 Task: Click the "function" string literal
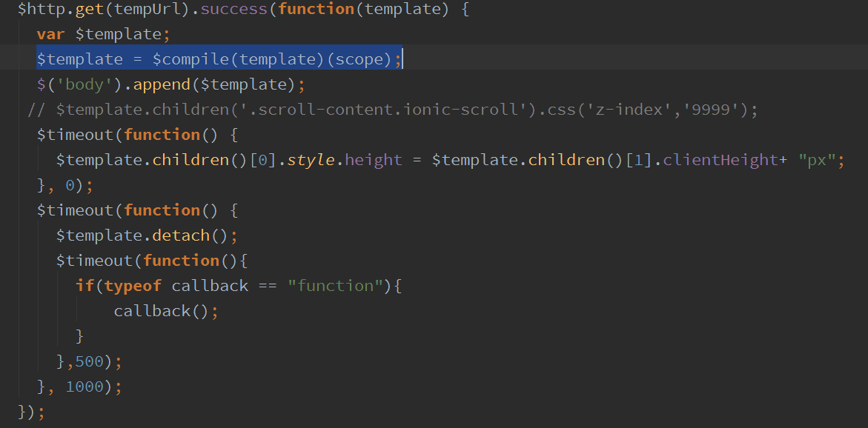[335, 286]
